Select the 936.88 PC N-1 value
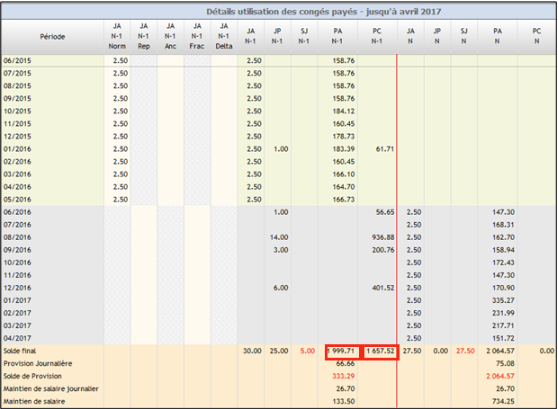558x409 pixels. [383, 237]
